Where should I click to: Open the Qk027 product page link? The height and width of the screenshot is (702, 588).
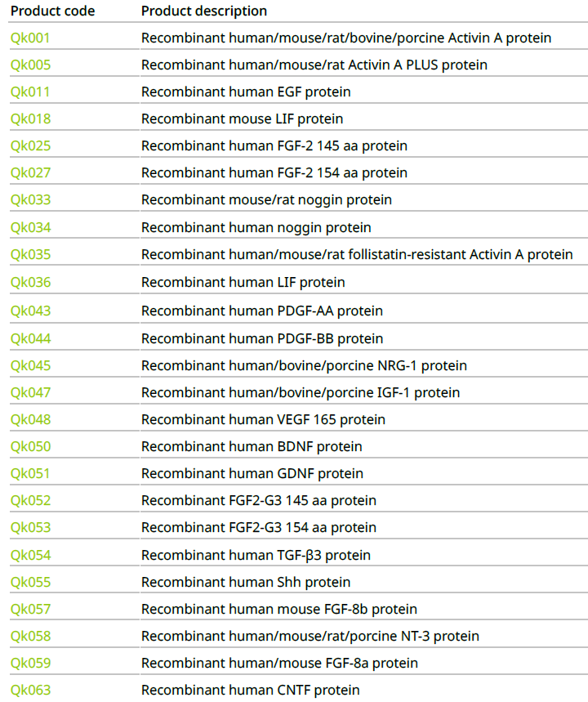[30, 172]
